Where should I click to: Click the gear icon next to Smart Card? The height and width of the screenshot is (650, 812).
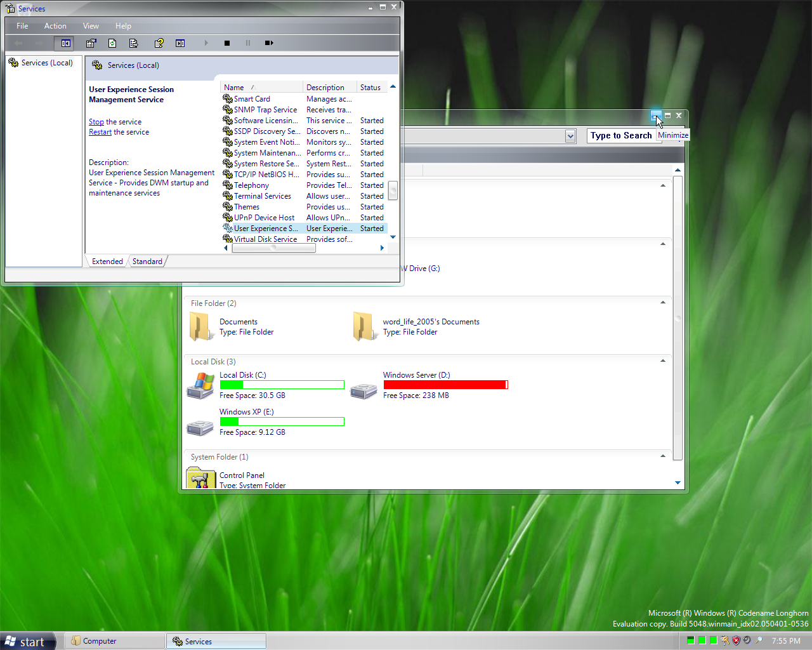228,99
